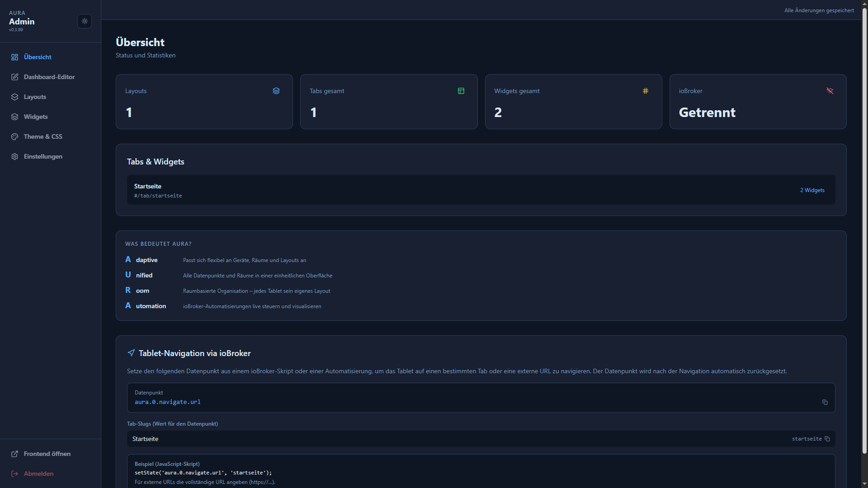Click the Abmelden button
The height and width of the screenshot is (488, 868).
pyautogui.click(x=38, y=474)
